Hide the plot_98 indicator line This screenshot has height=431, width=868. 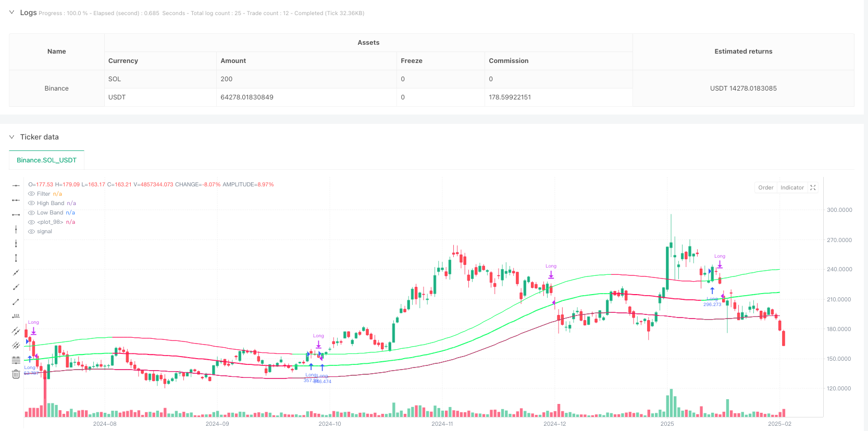32,222
